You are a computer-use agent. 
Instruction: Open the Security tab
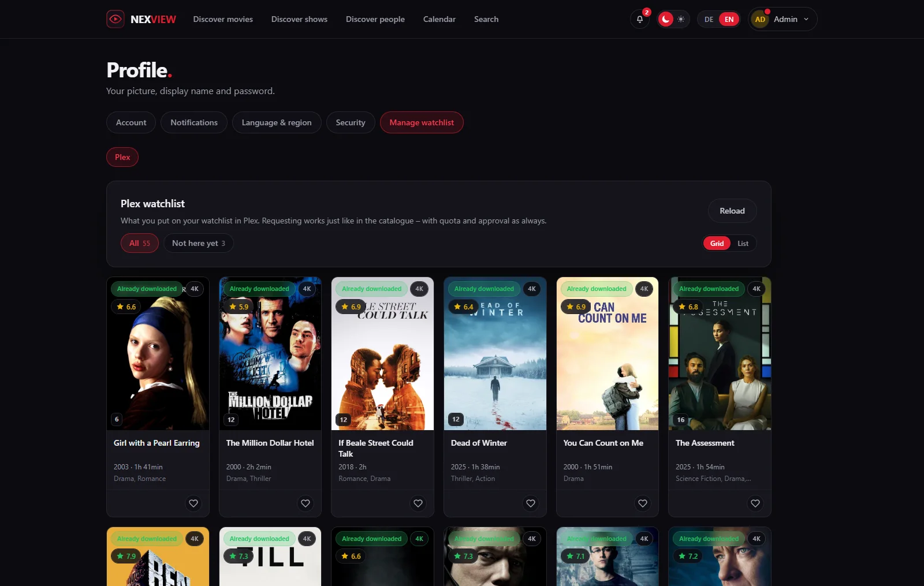coord(351,122)
